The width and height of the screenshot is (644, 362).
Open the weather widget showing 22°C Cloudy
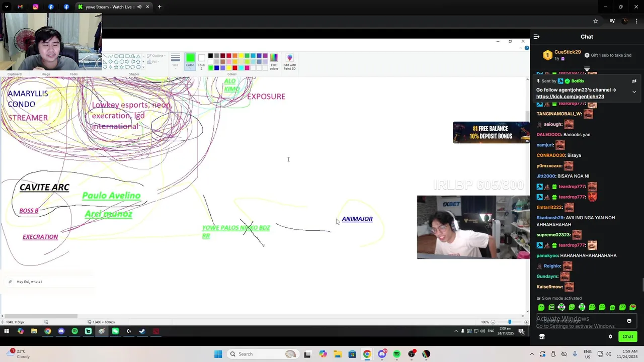19,354
